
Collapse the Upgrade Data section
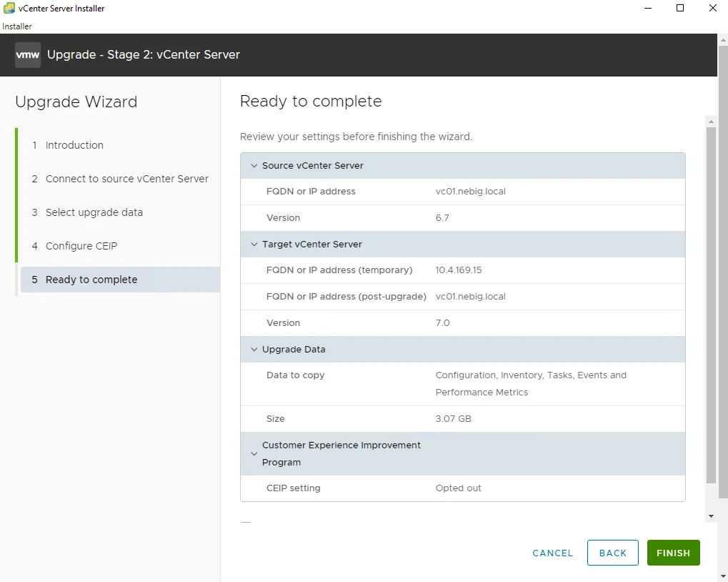[x=254, y=350]
